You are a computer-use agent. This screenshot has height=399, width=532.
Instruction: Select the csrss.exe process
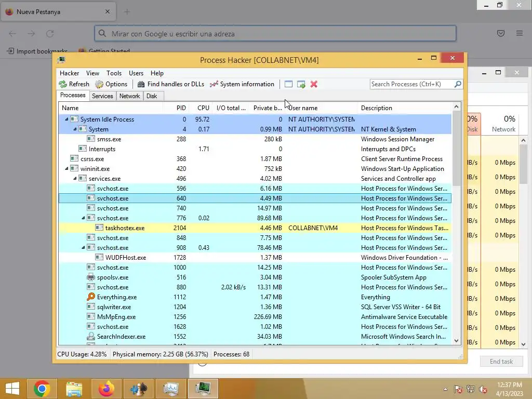point(255,159)
